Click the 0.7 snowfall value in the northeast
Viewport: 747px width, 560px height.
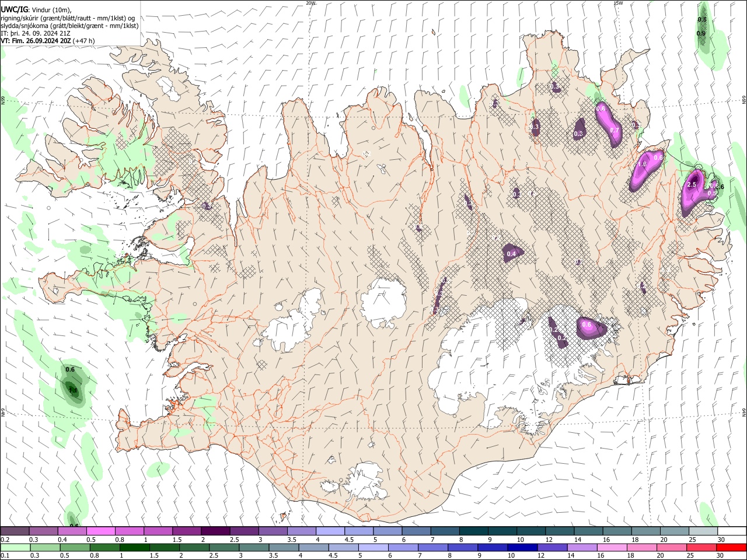[x=614, y=130]
